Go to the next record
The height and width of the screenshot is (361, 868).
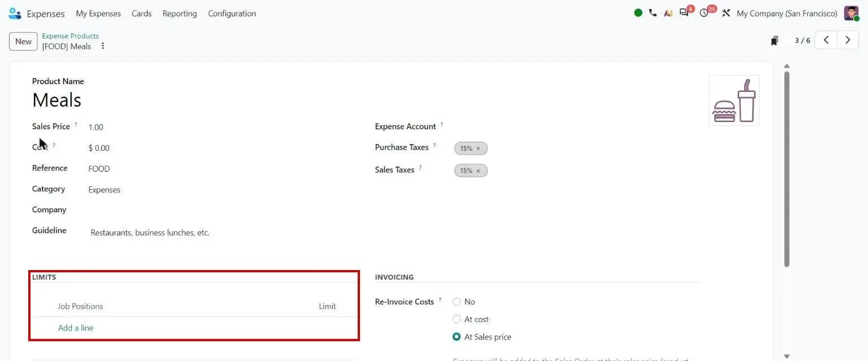[x=848, y=40]
